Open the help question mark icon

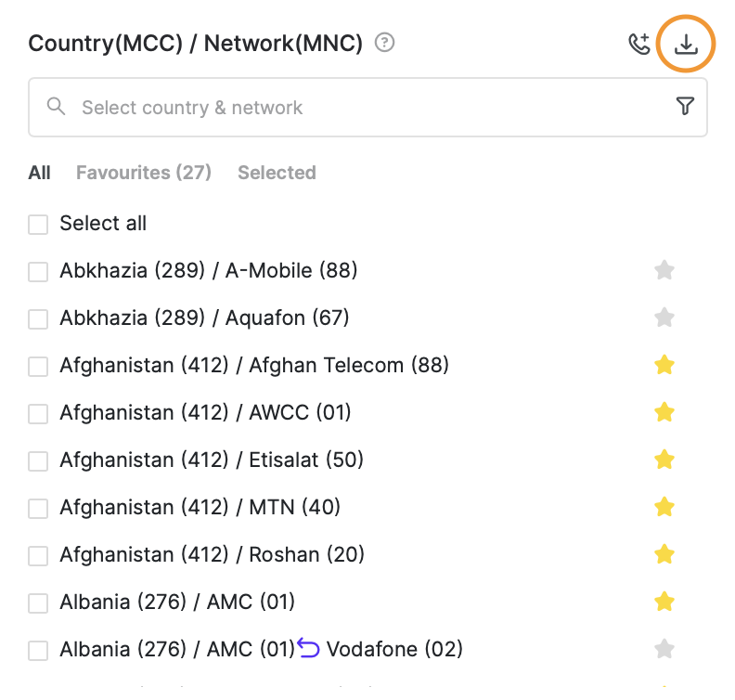point(384,43)
